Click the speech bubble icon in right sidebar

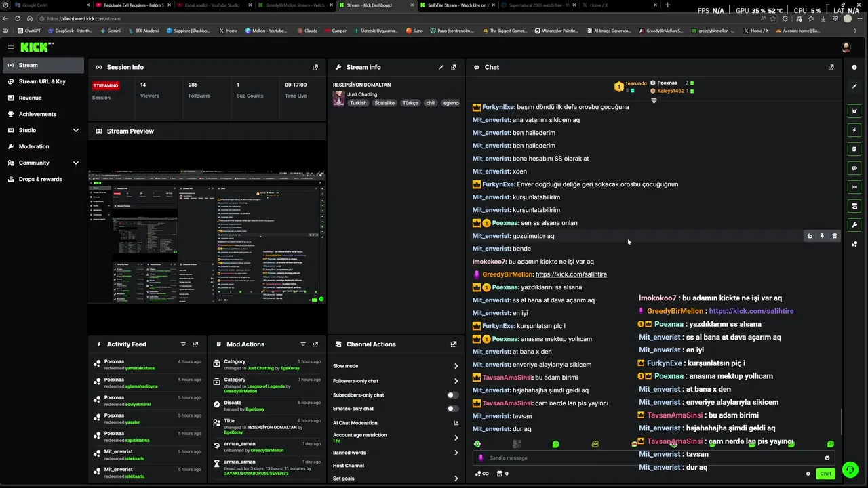point(854,168)
